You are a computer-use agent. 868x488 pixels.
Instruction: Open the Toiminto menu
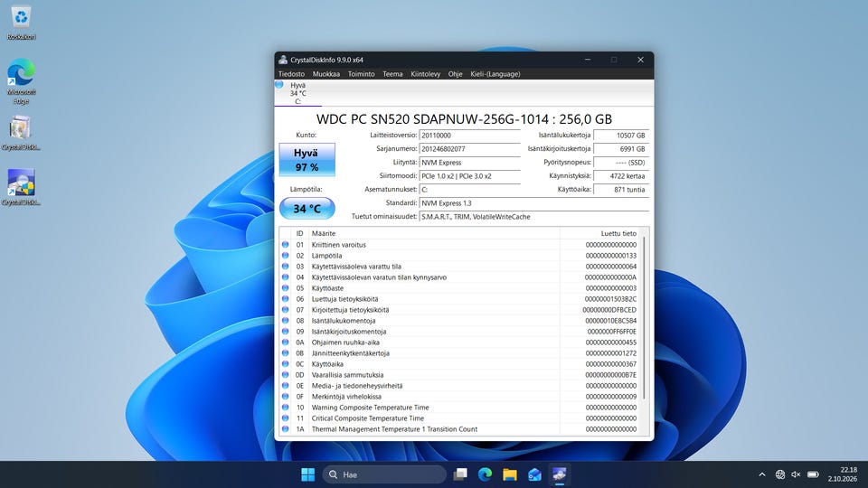pyautogui.click(x=362, y=73)
